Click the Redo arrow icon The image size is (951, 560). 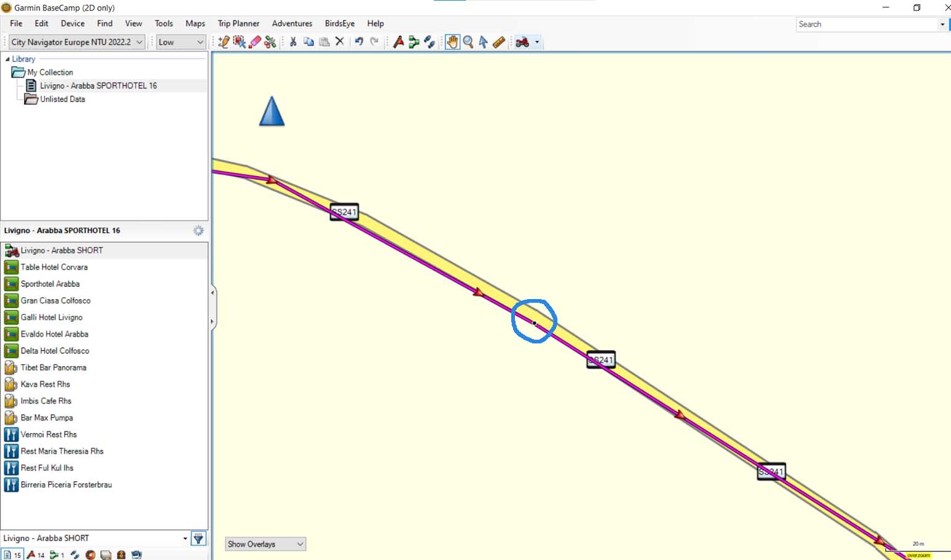click(x=374, y=42)
